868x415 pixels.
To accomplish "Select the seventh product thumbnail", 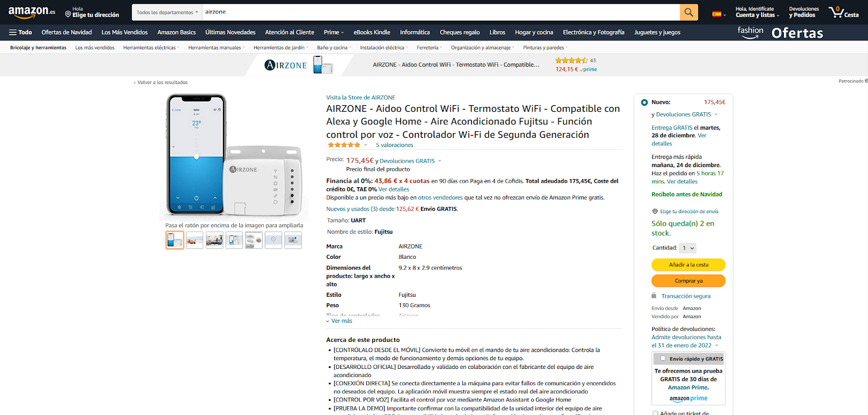I will pos(293,240).
